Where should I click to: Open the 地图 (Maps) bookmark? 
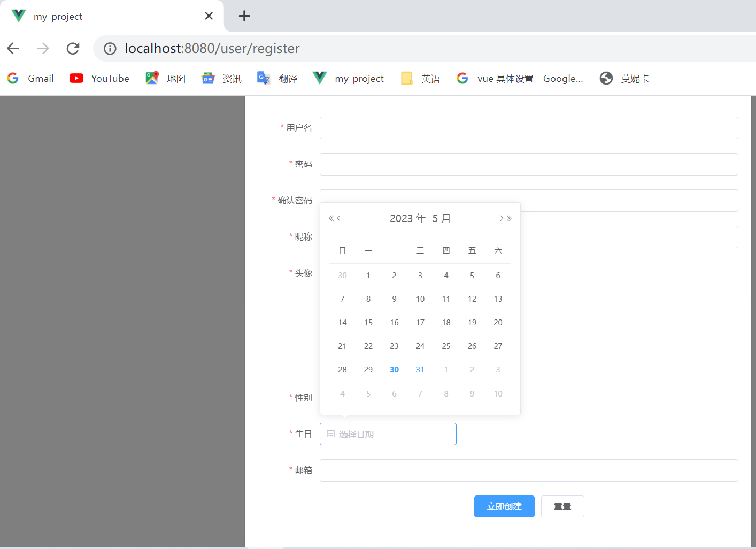click(x=166, y=78)
